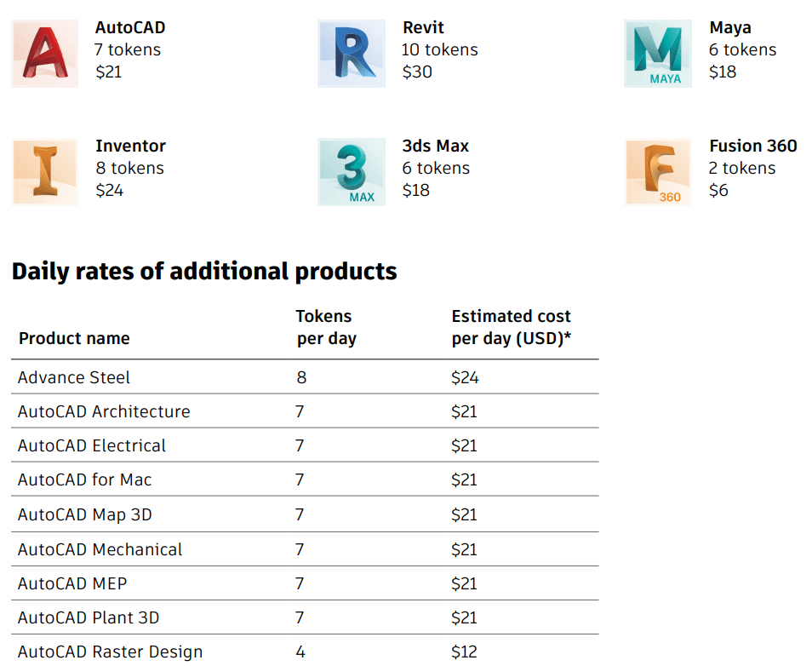Click the AutoCAD red A icon
This screenshot has width=812, height=666.
pos(45,54)
